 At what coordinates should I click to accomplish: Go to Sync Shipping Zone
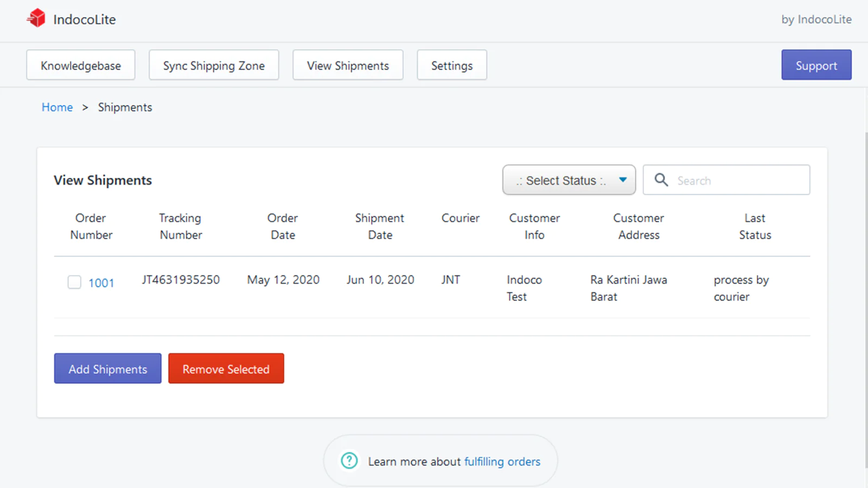click(x=214, y=65)
